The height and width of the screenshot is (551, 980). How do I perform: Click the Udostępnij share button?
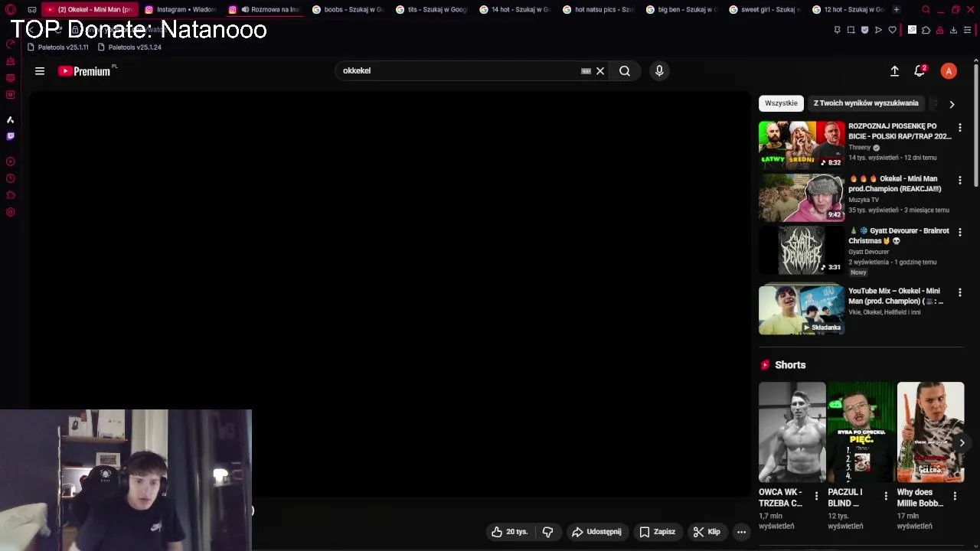pyautogui.click(x=596, y=532)
